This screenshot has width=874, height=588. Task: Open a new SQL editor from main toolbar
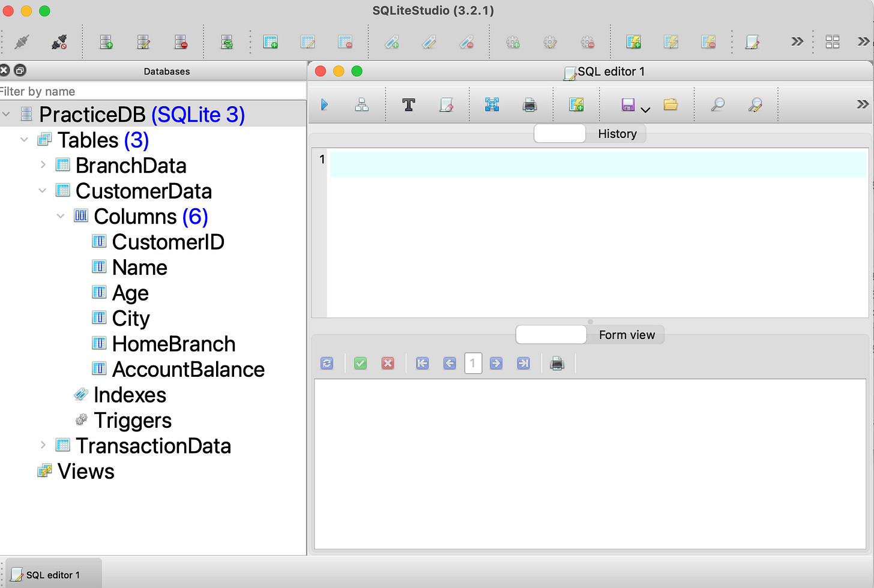[752, 42]
